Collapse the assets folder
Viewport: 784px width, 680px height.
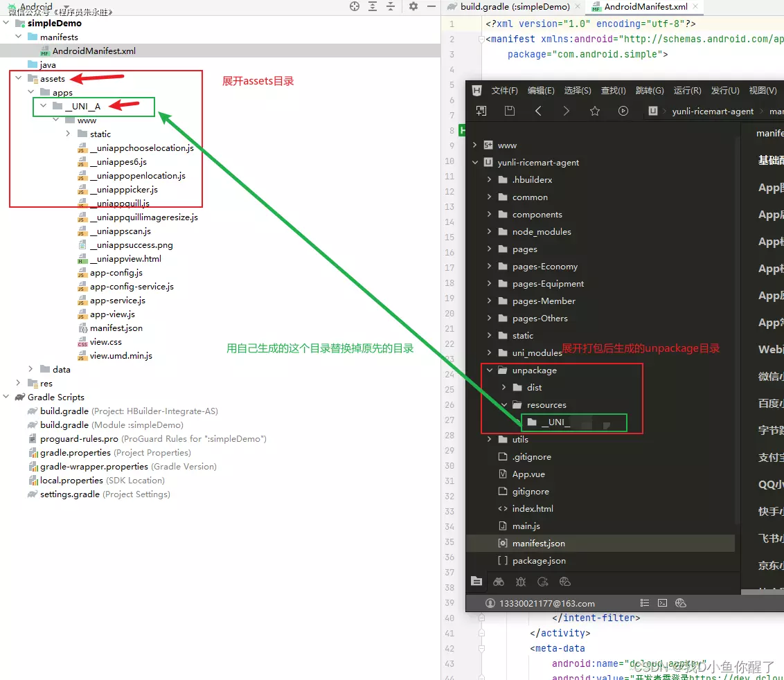coord(19,78)
